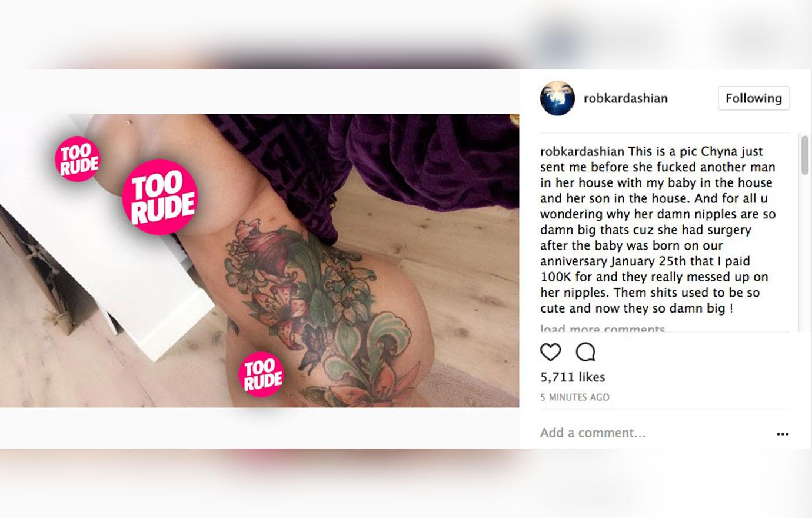Open the three-dot more options menu
The height and width of the screenshot is (518, 812).
tap(782, 434)
